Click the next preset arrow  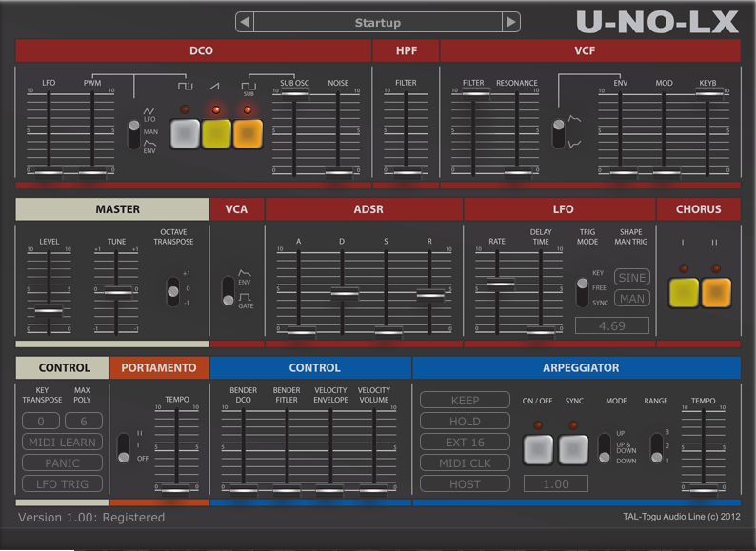coord(511,22)
